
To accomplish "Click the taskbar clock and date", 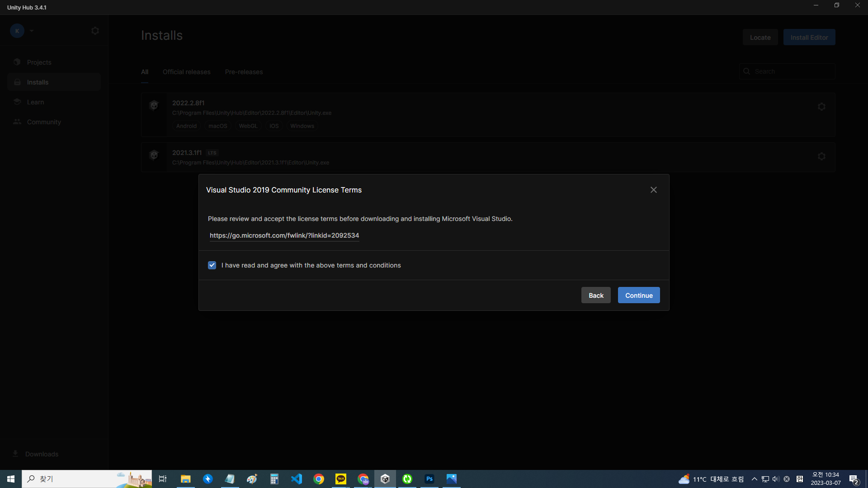I will click(826, 479).
